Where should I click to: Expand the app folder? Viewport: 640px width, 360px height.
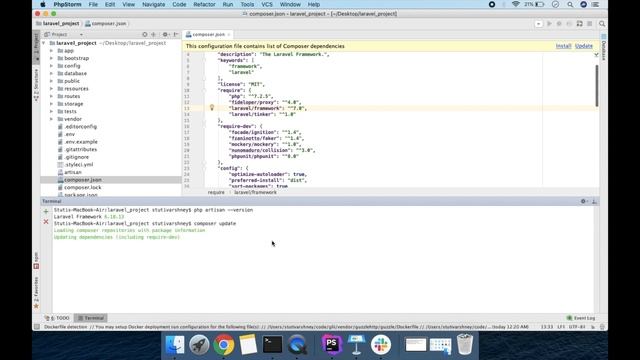tap(51, 51)
